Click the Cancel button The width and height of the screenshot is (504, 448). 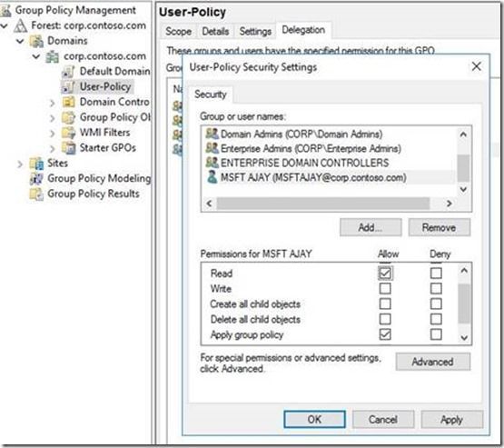(383, 420)
